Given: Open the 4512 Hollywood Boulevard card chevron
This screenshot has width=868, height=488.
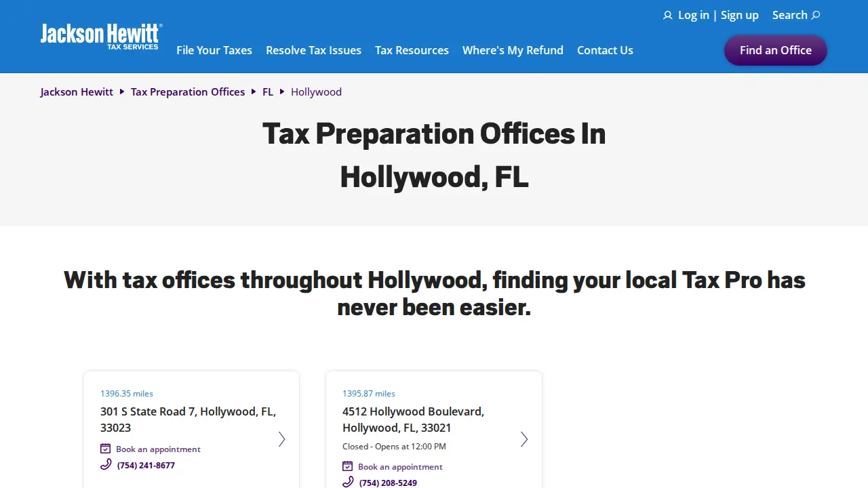Looking at the screenshot, I should tap(524, 439).
